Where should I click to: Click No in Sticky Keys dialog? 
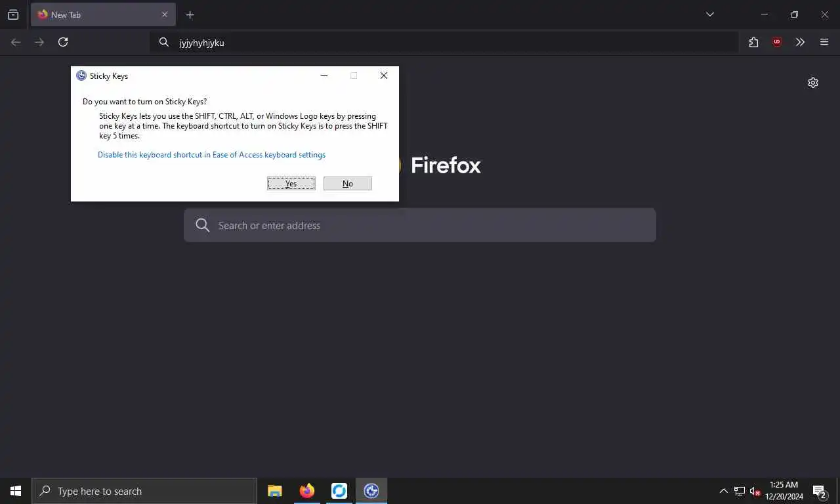click(x=348, y=184)
